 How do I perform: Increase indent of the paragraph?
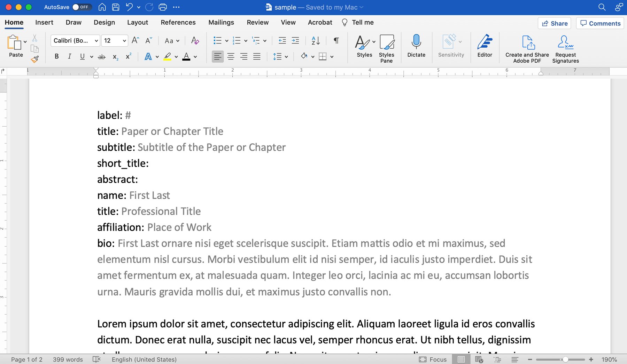click(295, 41)
